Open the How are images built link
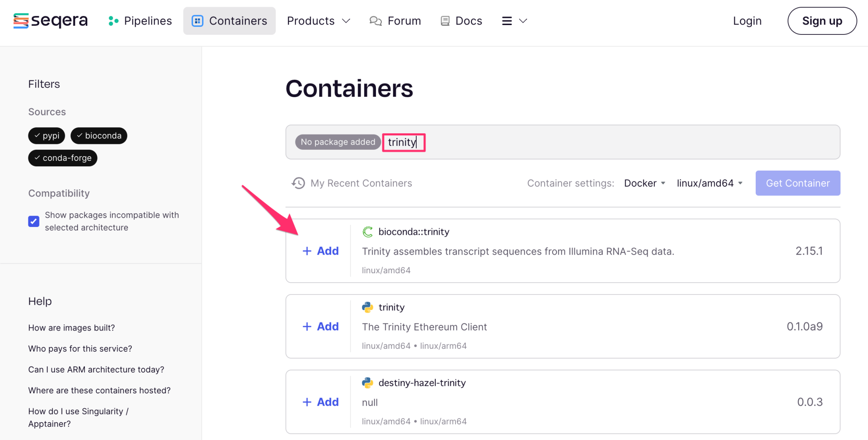The height and width of the screenshot is (440, 868). point(71,328)
